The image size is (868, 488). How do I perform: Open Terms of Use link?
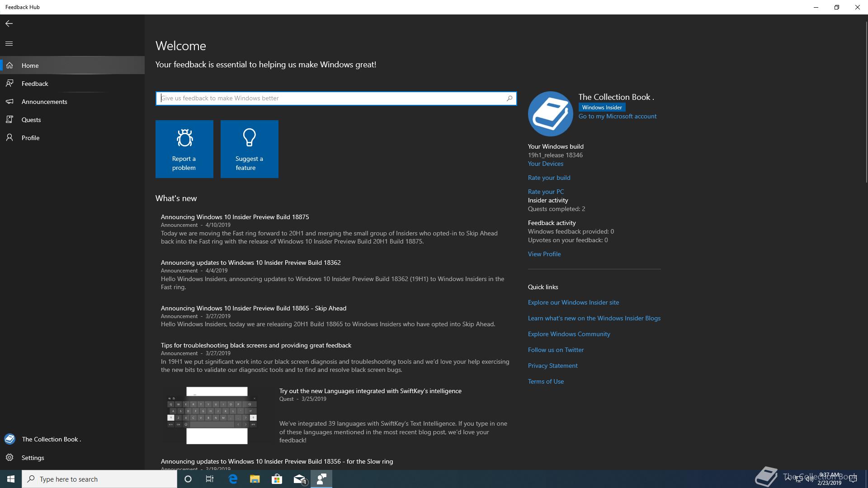pos(546,381)
